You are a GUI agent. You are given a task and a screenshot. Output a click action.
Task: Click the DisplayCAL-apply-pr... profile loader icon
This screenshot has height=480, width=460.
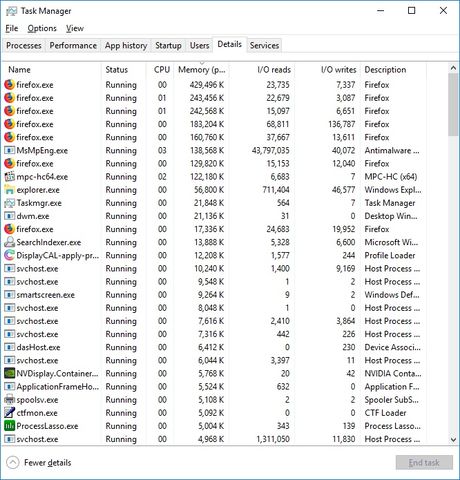pos(9,255)
